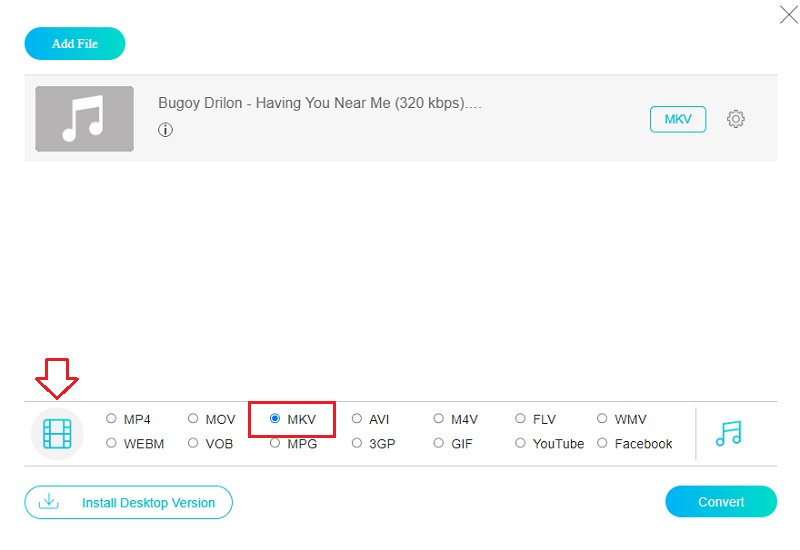
Task: Pick the FLV format radio button
Action: (521, 419)
